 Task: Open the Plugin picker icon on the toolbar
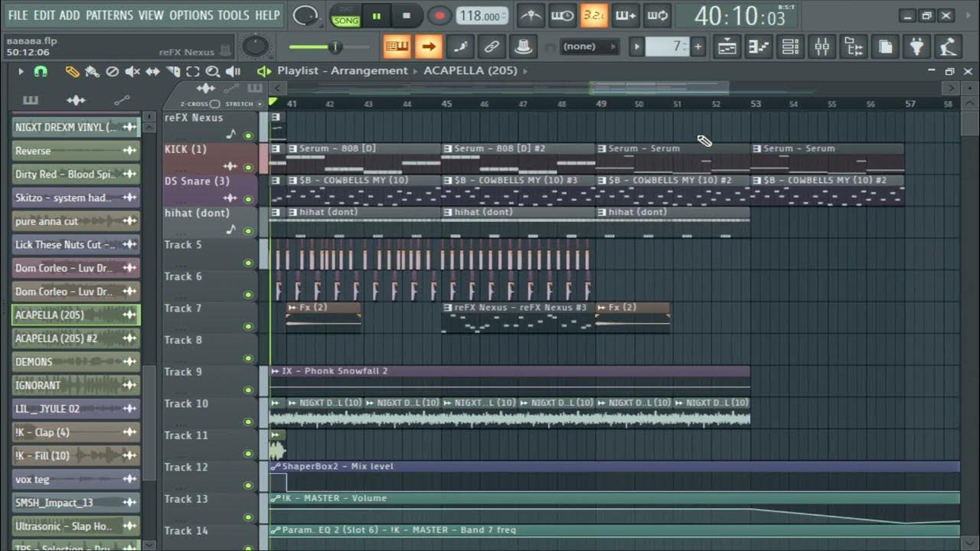(x=917, y=46)
